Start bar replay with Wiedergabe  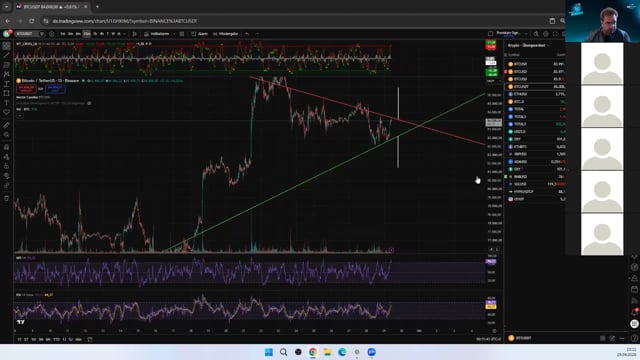click(225, 34)
